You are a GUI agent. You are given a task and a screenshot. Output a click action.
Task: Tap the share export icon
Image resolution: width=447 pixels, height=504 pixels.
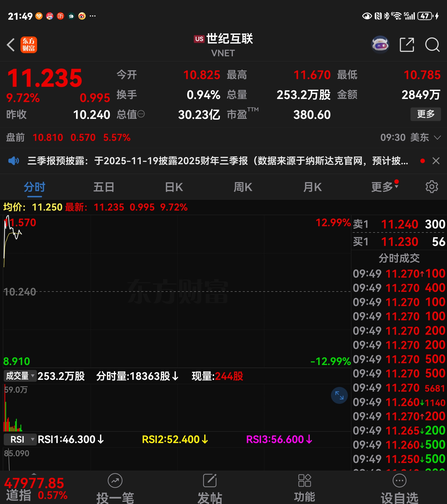click(x=407, y=45)
